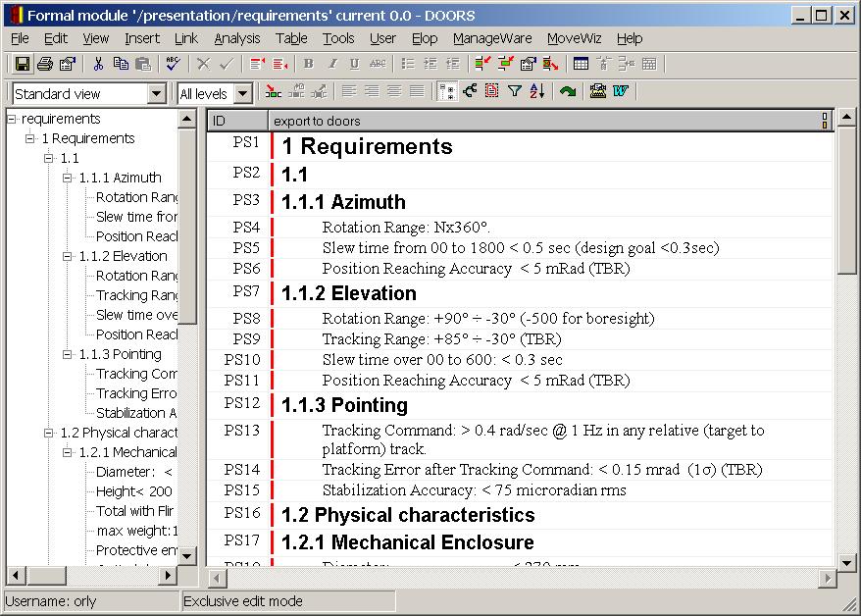Viewport: 861px width, 616px height.
Task: Collapse the 1.1.1 Azimuth tree node
Action: click(x=67, y=178)
